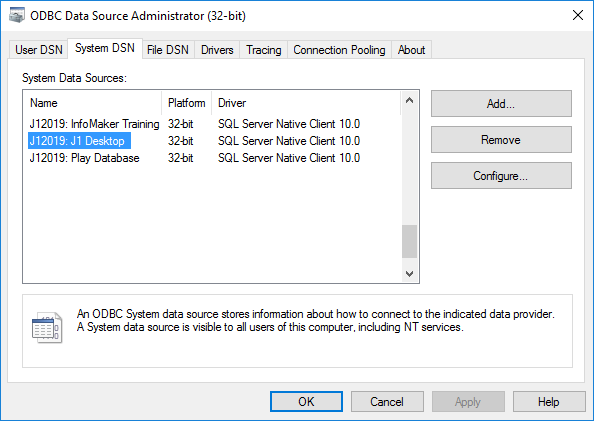Open Help for ODBC Administrator
Image resolution: width=594 pixels, height=421 pixels.
point(549,402)
